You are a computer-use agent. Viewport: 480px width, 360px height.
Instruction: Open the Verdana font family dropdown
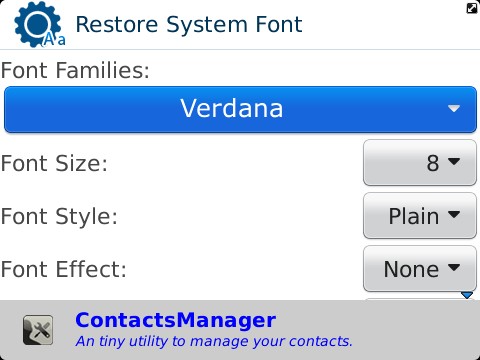tap(240, 109)
